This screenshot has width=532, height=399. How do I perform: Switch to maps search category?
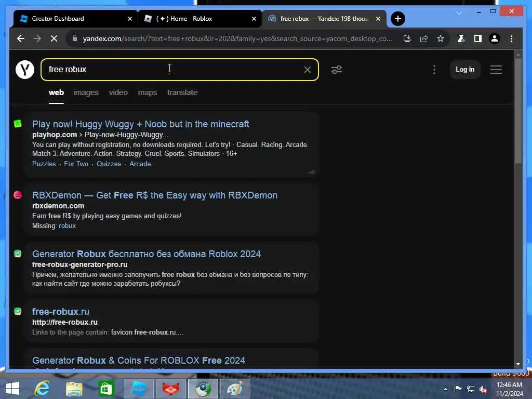click(147, 92)
